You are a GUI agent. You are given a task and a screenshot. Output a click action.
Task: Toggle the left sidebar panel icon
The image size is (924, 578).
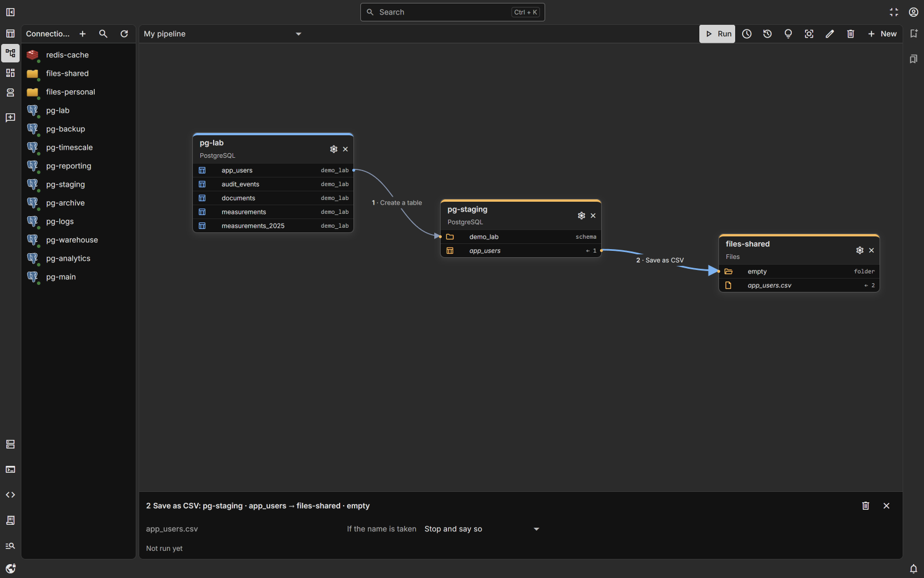(10, 12)
